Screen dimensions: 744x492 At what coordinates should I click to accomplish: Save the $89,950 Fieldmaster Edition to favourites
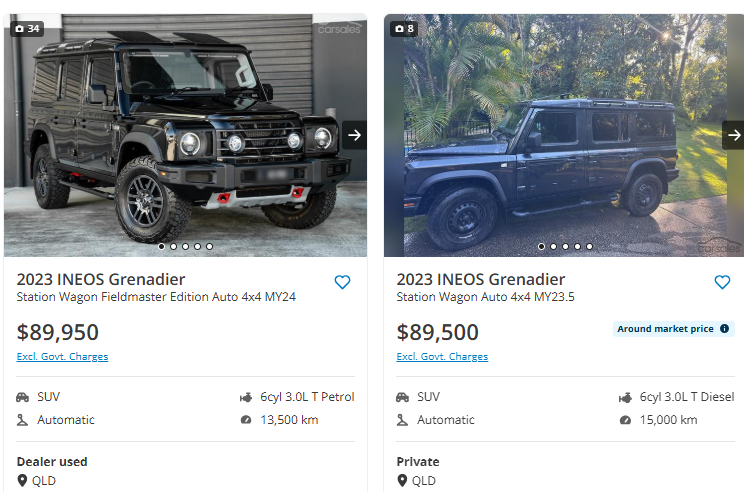(x=342, y=282)
